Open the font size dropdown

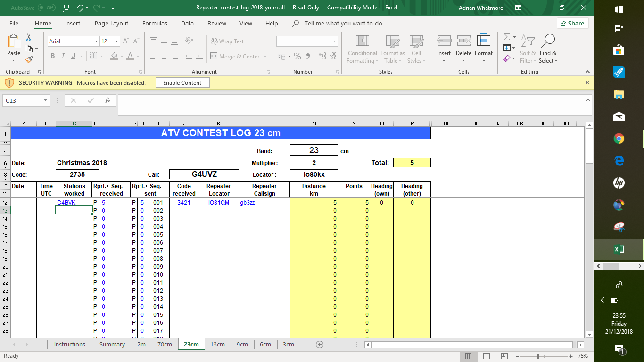[116, 41]
